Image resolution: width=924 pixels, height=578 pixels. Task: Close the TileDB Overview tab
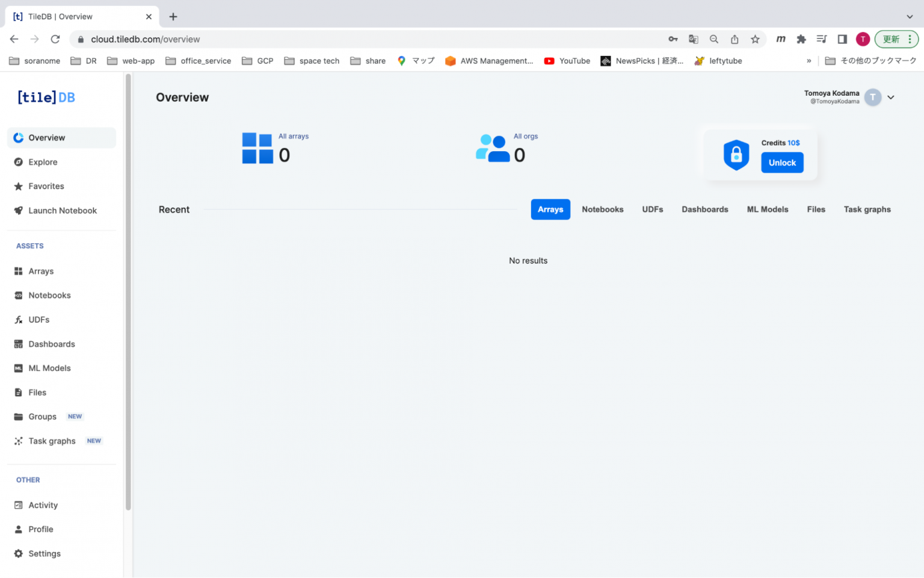tap(149, 16)
